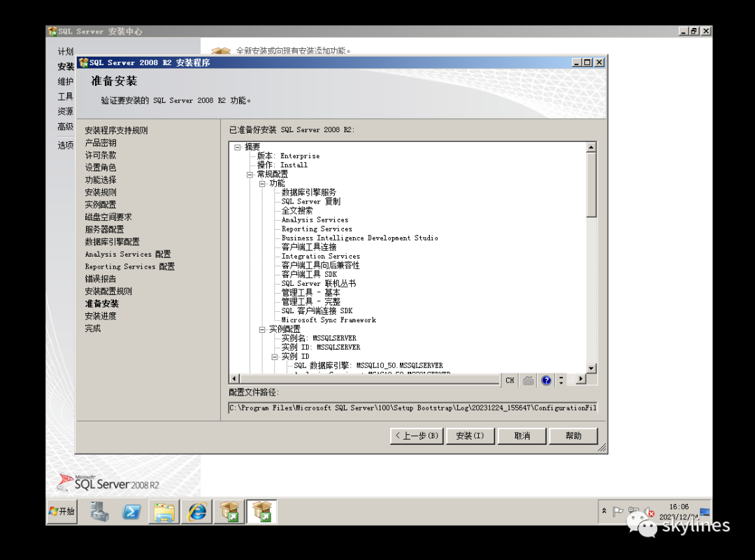Click scroll up arrow of summary tree
This screenshot has height=560, width=755.
coord(591,148)
